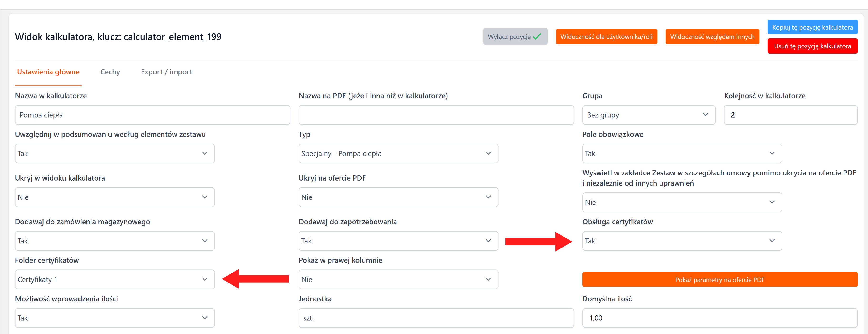Click the Nazwa w kalkulatorze field

coord(152,115)
